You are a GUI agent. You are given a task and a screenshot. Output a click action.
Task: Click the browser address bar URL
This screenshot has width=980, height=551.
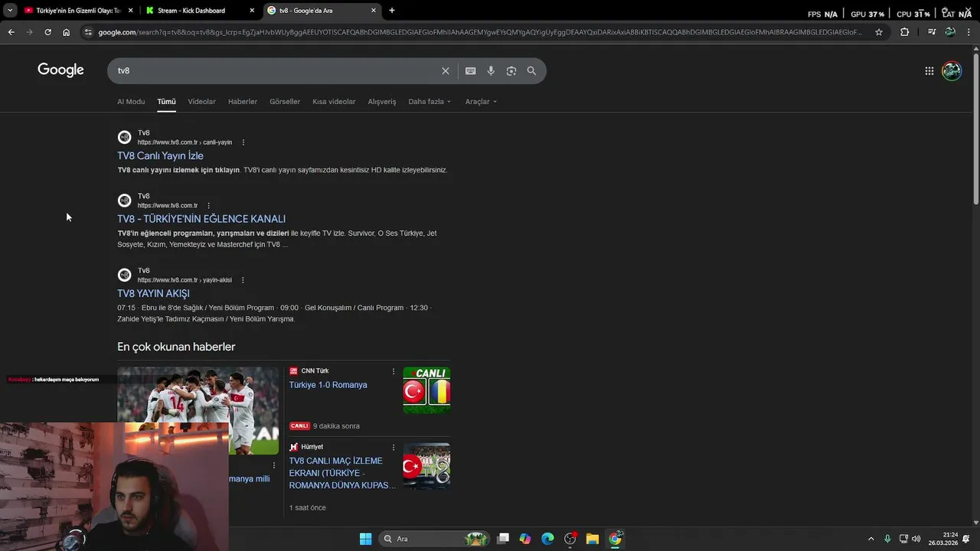(480, 32)
